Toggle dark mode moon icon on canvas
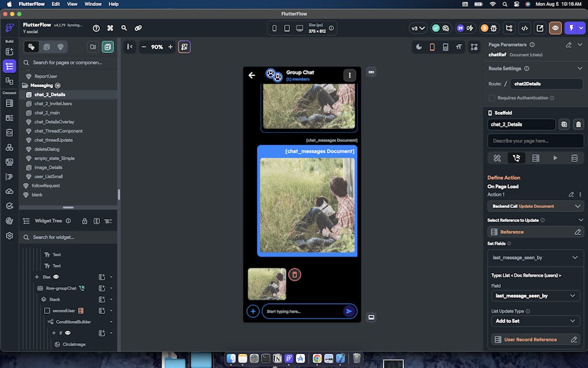Screen dimensions: 588x368 (x=419, y=47)
